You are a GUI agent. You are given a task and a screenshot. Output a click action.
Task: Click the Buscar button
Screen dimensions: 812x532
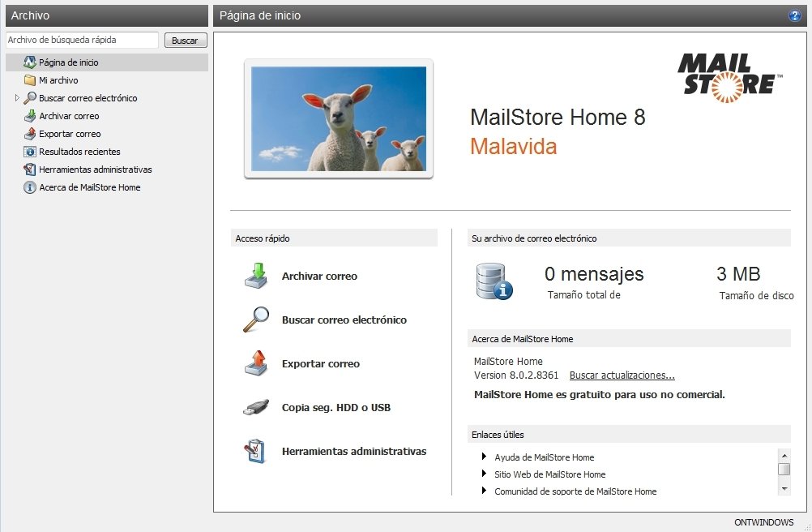pyautogui.click(x=186, y=41)
